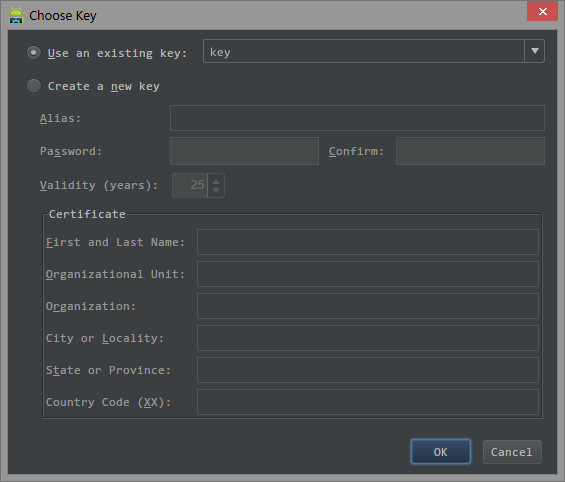Click the City or Locality field

pyautogui.click(x=368, y=338)
